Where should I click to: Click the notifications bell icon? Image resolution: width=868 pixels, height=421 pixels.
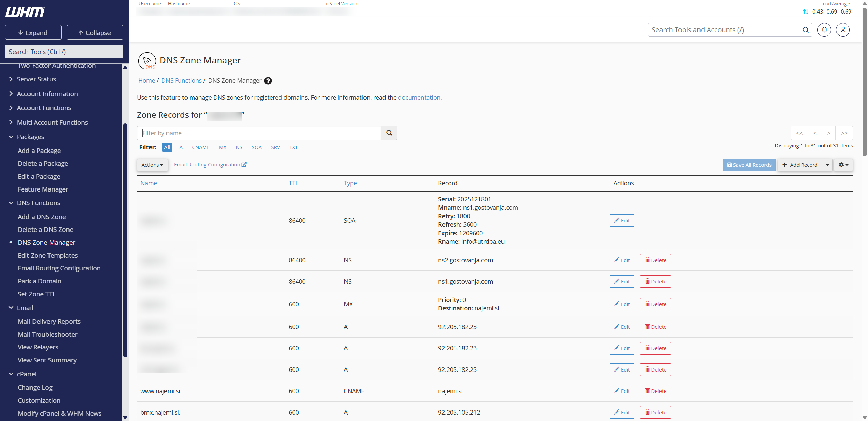point(824,30)
